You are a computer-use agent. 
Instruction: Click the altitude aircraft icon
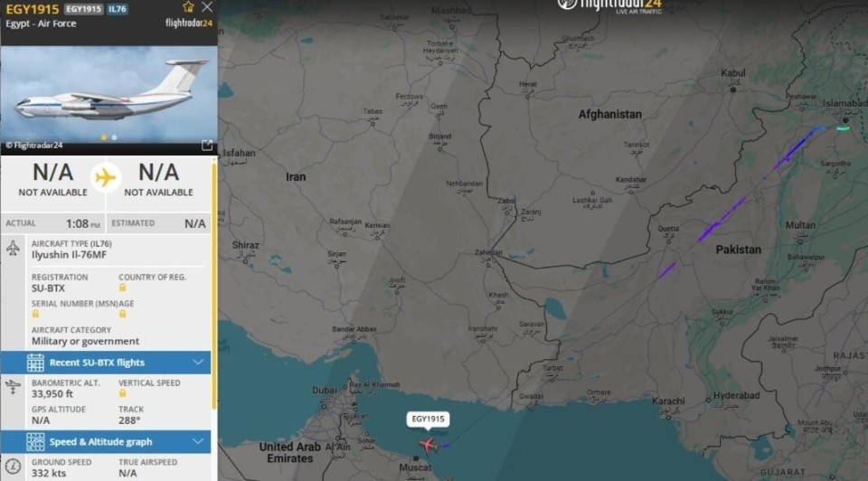(x=13, y=386)
